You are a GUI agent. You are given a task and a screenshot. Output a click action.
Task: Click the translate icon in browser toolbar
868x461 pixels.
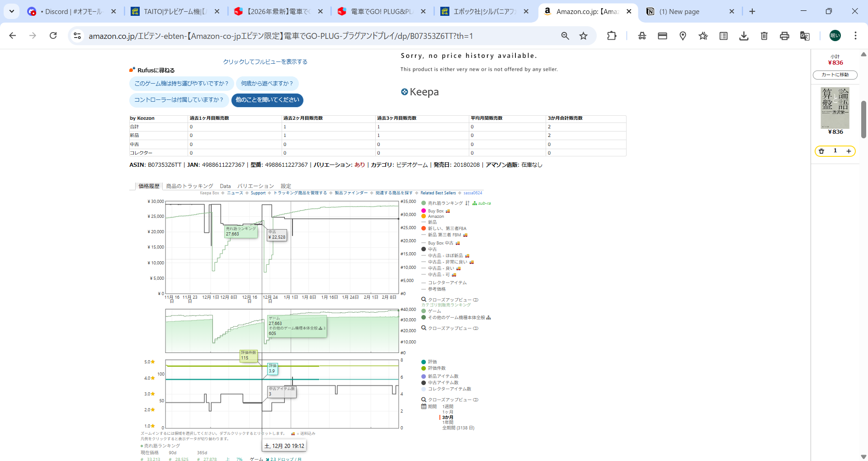tap(805, 36)
